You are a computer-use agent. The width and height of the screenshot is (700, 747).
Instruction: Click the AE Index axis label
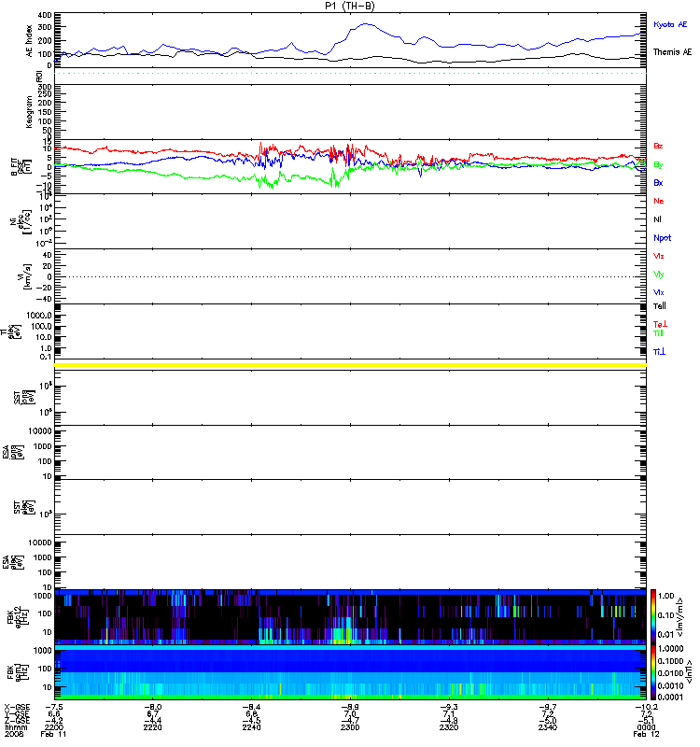30,41
